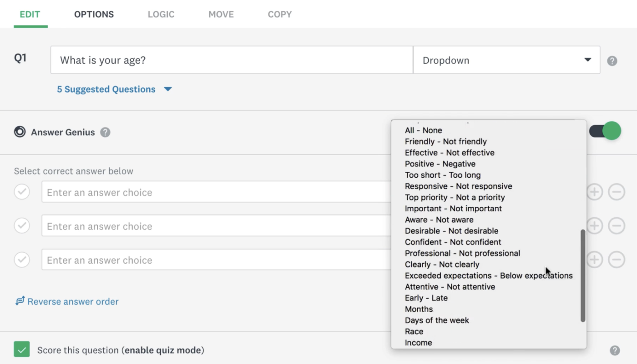Remove the first answer choice row

(617, 192)
